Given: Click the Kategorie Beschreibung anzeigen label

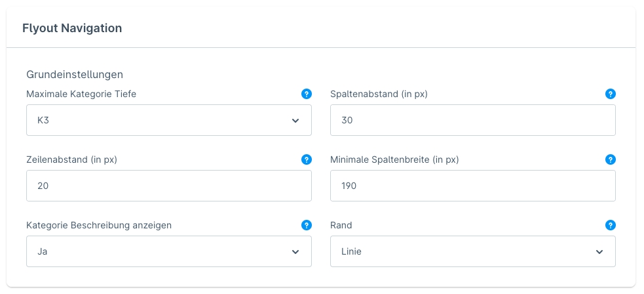Looking at the screenshot, I should pos(99,225).
